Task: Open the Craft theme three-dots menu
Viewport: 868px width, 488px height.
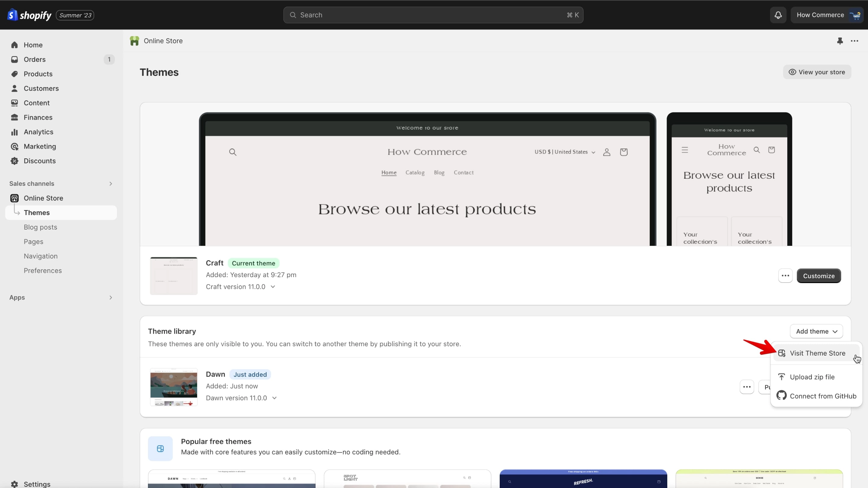Action: [785, 276]
